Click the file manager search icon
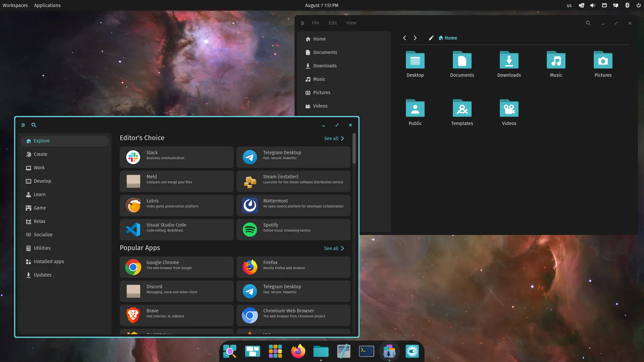 (x=588, y=23)
